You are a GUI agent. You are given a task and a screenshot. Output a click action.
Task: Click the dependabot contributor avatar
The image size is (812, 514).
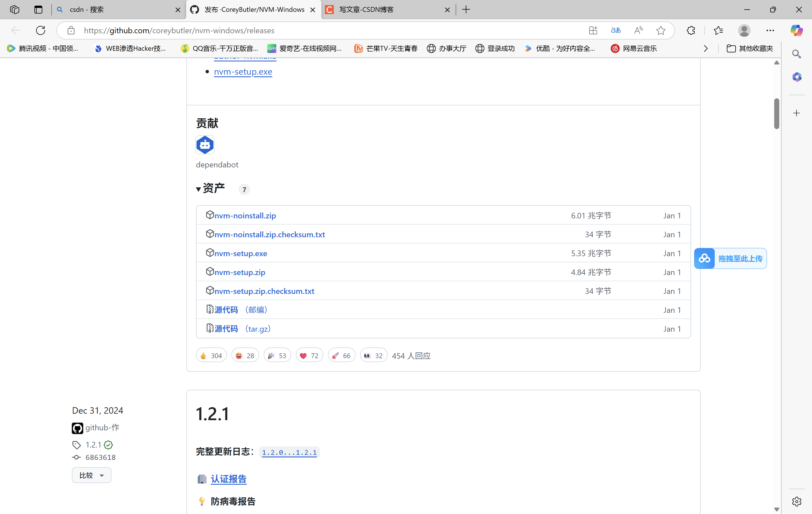click(205, 145)
